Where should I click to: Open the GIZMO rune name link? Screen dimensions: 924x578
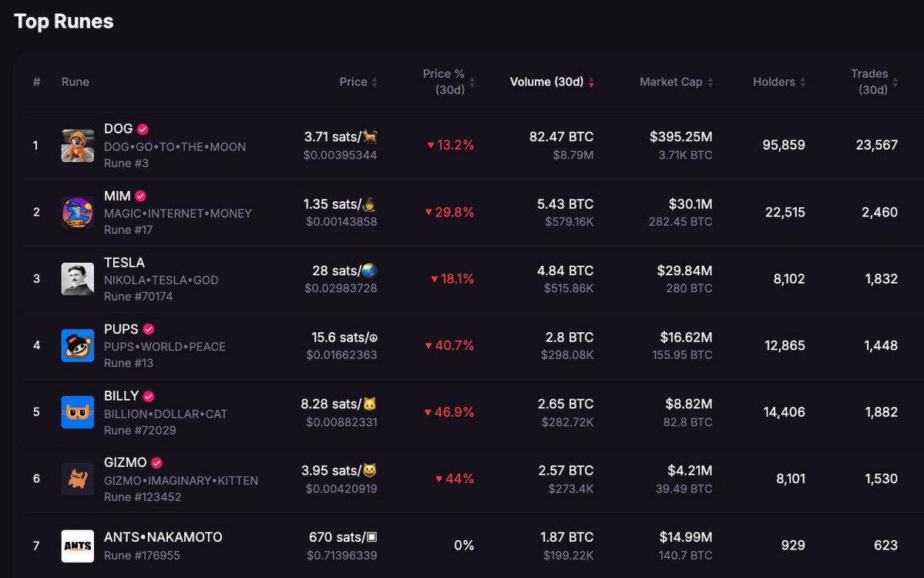126,462
